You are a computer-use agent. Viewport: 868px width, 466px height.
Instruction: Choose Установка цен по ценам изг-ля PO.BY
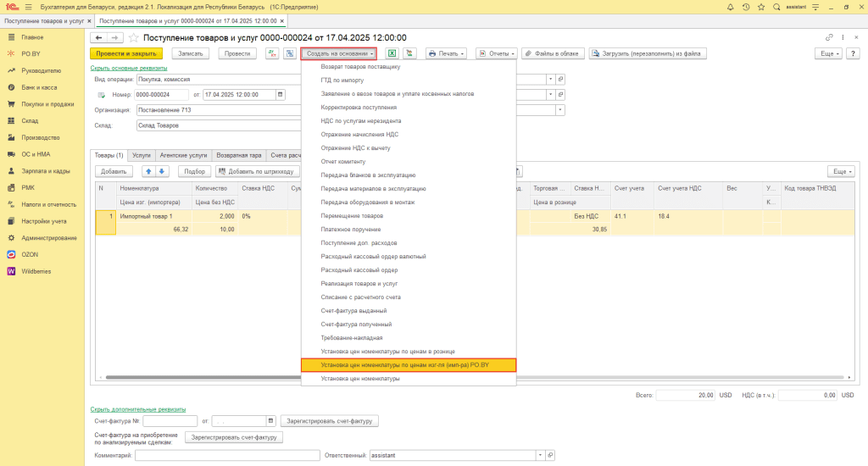409,365
